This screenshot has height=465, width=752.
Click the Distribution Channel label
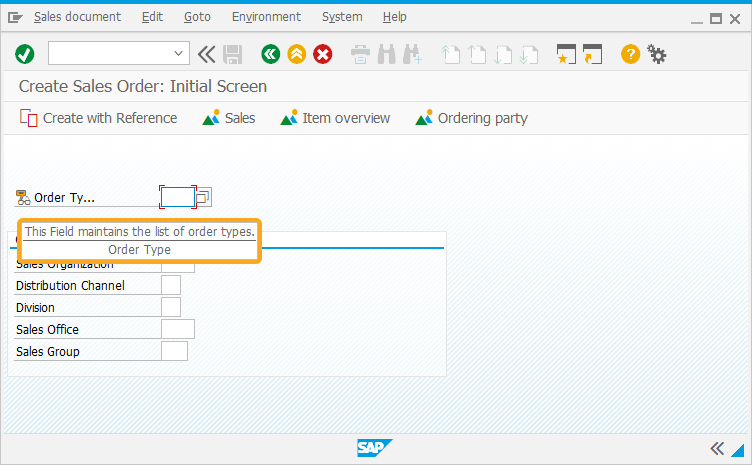click(70, 286)
